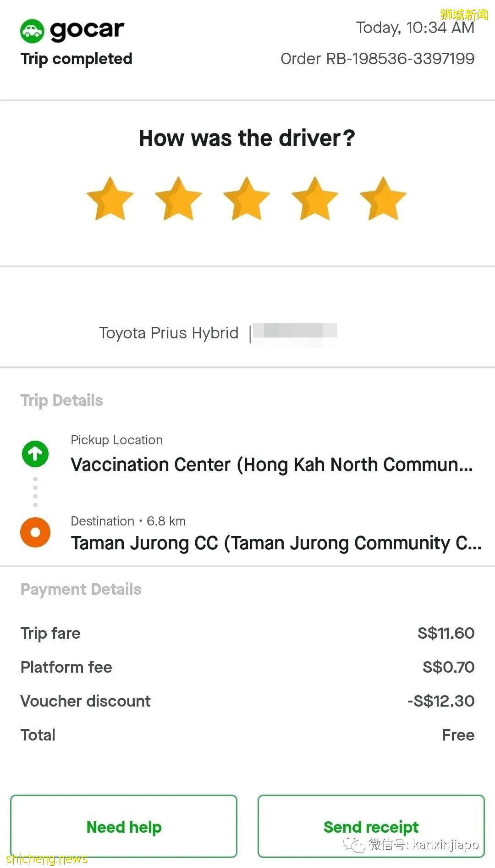The height and width of the screenshot is (868, 495).
Task: Select the order number RB-198536-3397199
Action: [x=377, y=59]
